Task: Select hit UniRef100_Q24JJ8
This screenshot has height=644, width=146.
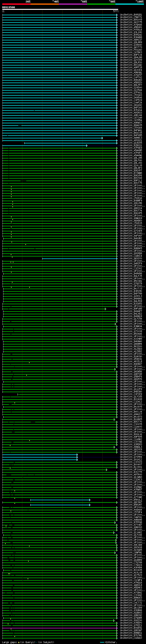Action: (x=131, y=165)
